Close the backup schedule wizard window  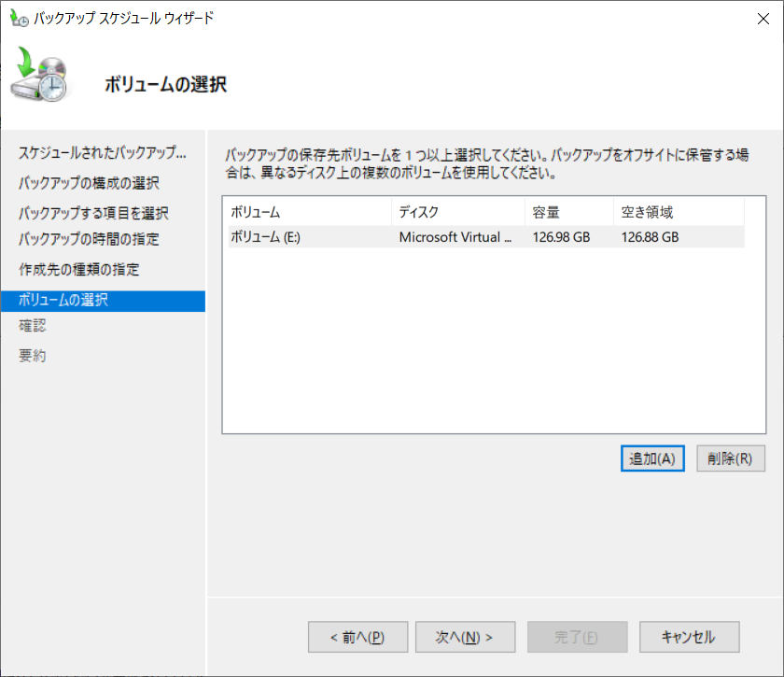tap(763, 18)
